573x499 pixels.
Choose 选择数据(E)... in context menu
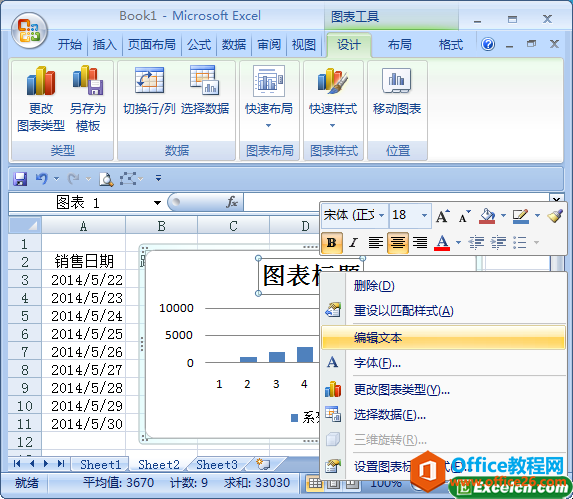click(x=443, y=415)
